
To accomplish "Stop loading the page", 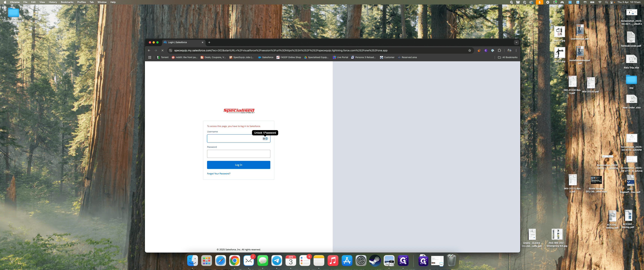I will coord(162,50).
